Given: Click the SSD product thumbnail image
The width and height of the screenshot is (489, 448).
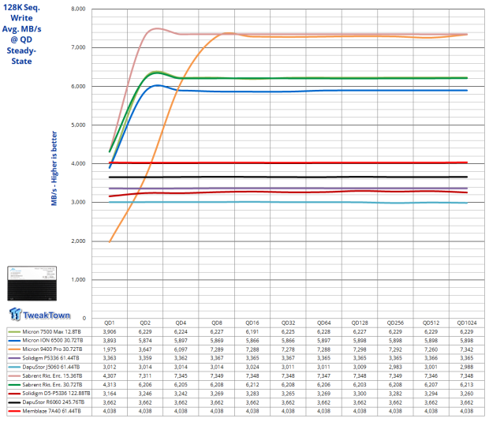Looking at the screenshot, I should click(32, 283).
